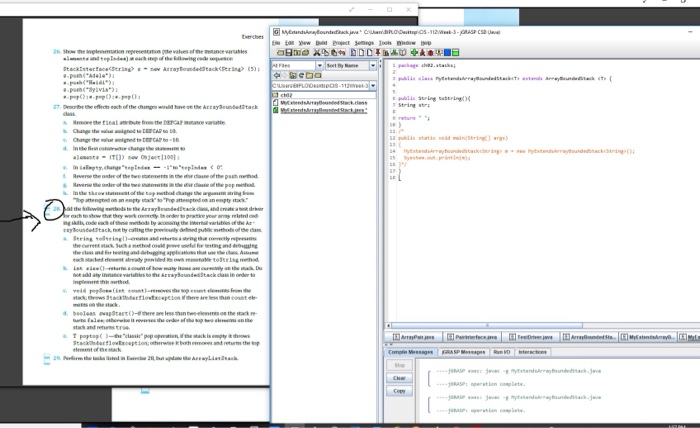
Task: Click the Undo red arrow icon
Action: (342, 53)
